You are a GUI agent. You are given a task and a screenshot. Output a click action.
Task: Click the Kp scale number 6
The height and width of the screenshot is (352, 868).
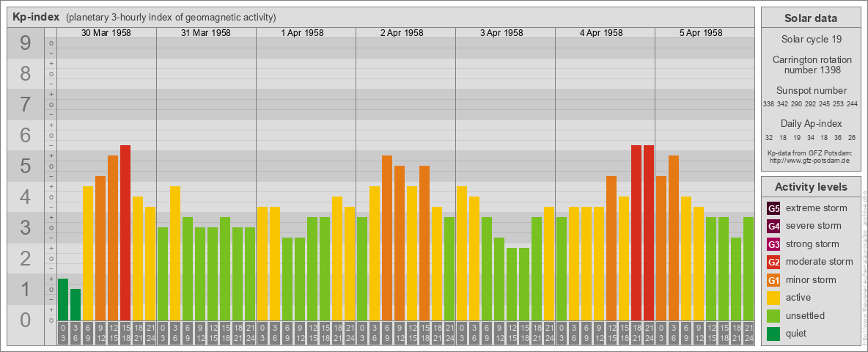tap(26, 135)
